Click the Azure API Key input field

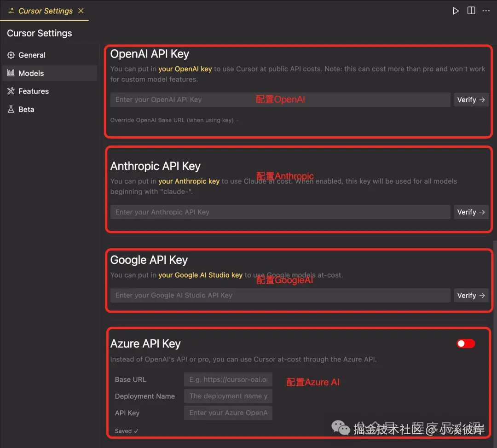[228, 413]
